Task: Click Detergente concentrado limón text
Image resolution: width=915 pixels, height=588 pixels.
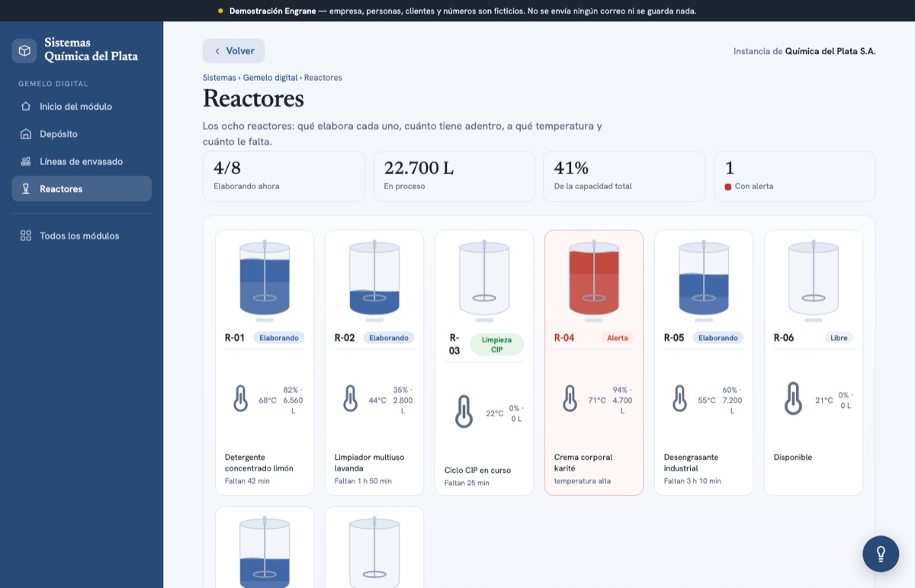Action: pos(259,463)
